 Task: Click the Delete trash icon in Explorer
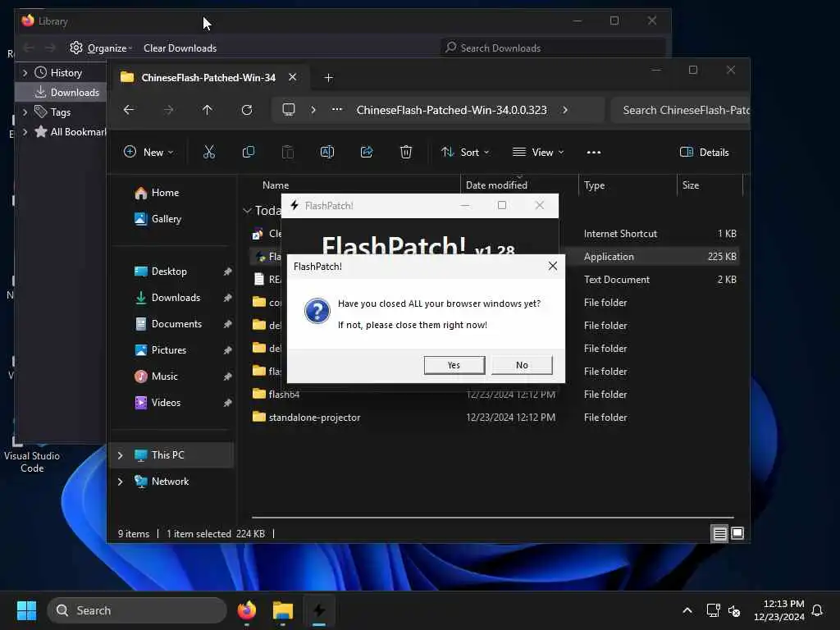[406, 152]
